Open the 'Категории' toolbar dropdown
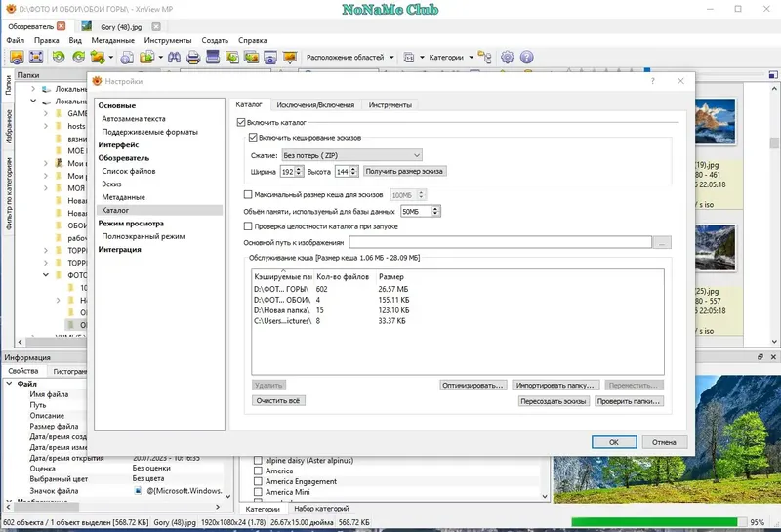This screenshot has height=532, width=781. point(451,58)
